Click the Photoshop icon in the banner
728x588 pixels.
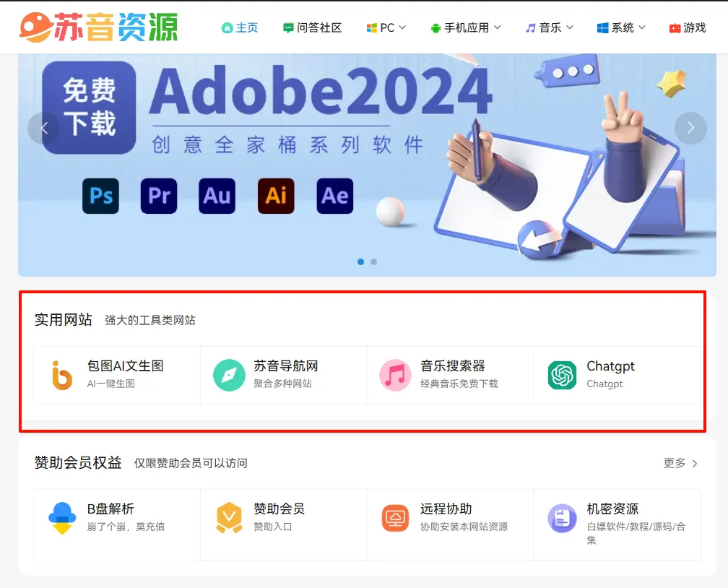(x=100, y=196)
